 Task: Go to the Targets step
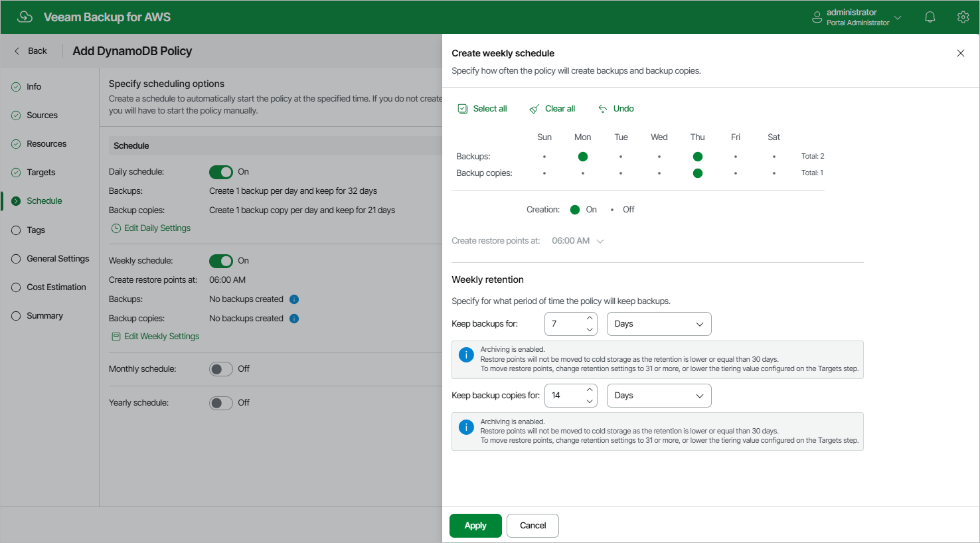[x=41, y=173]
